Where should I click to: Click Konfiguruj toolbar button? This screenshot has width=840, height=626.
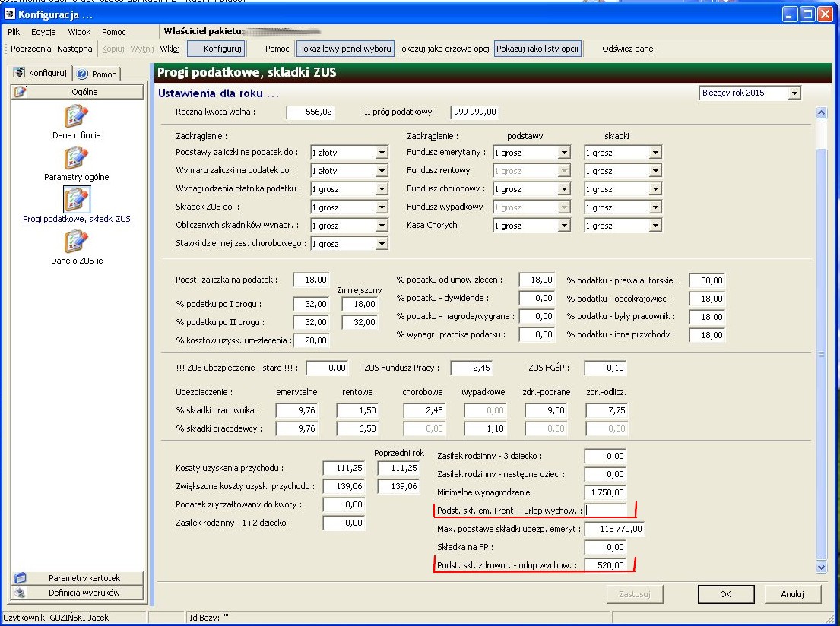pos(217,49)
